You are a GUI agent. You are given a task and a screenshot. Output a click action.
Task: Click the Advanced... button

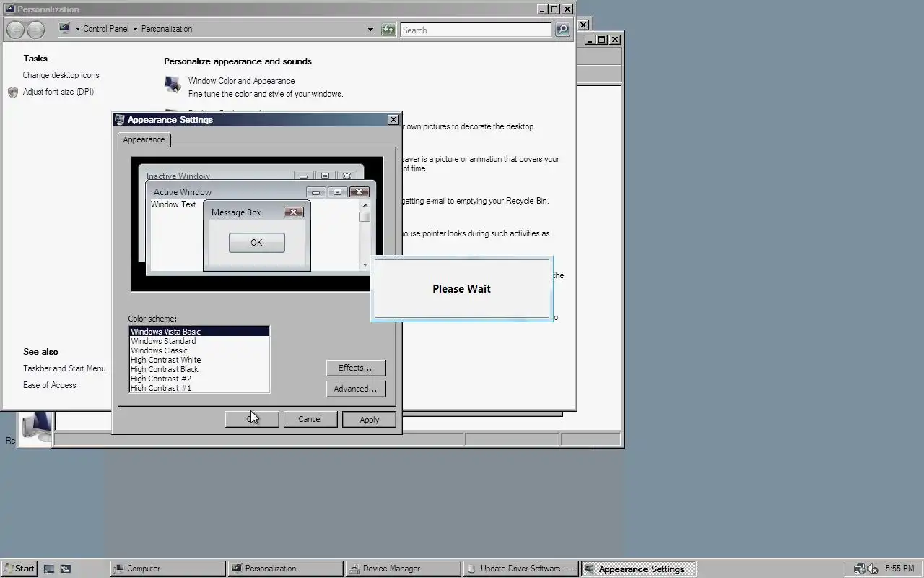(355, 389)
